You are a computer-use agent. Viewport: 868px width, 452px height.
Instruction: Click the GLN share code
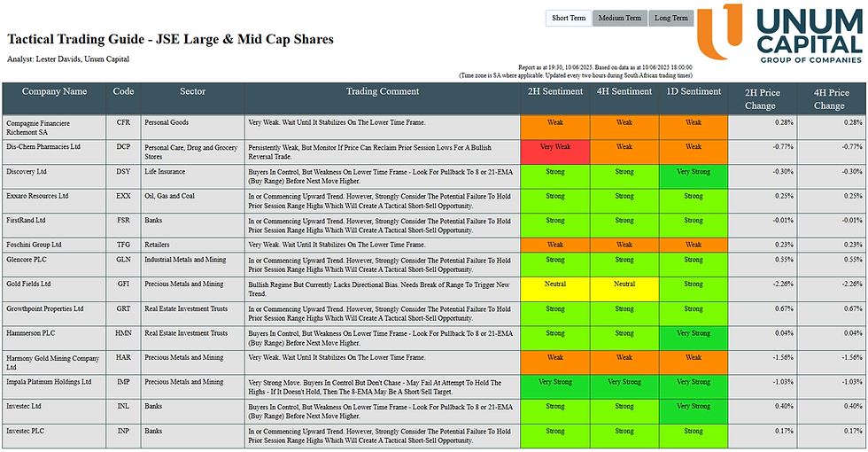click(123, 260)
